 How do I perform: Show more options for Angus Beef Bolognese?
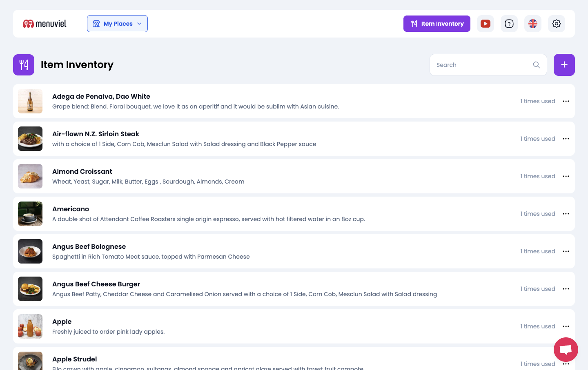pyautogui.click(x=566, y=251)
